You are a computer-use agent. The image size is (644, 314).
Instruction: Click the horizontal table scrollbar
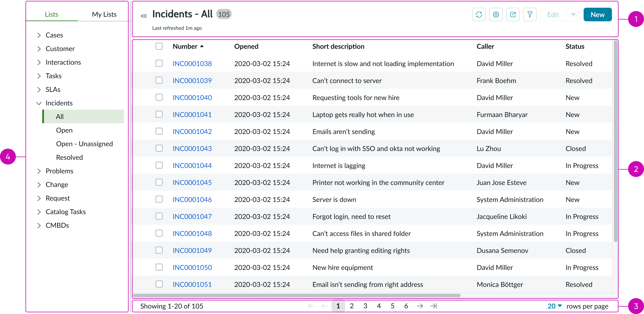click(x=297, y=296)
